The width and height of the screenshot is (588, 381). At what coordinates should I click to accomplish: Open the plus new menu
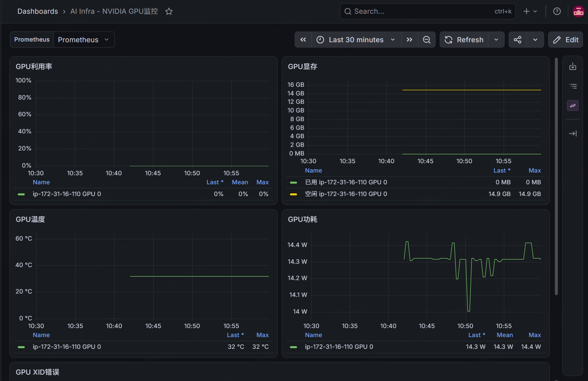pyautogui.click(x=530, y=11)
